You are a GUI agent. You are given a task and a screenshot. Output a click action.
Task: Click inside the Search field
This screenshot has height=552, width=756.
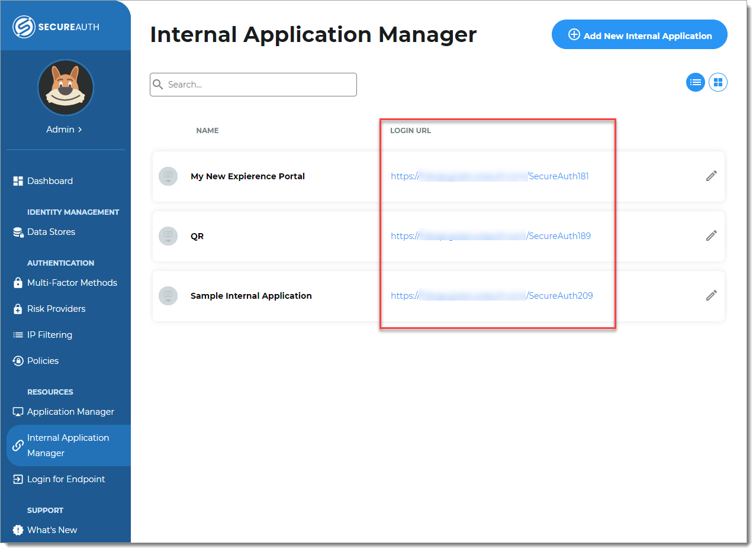point(253,84)
